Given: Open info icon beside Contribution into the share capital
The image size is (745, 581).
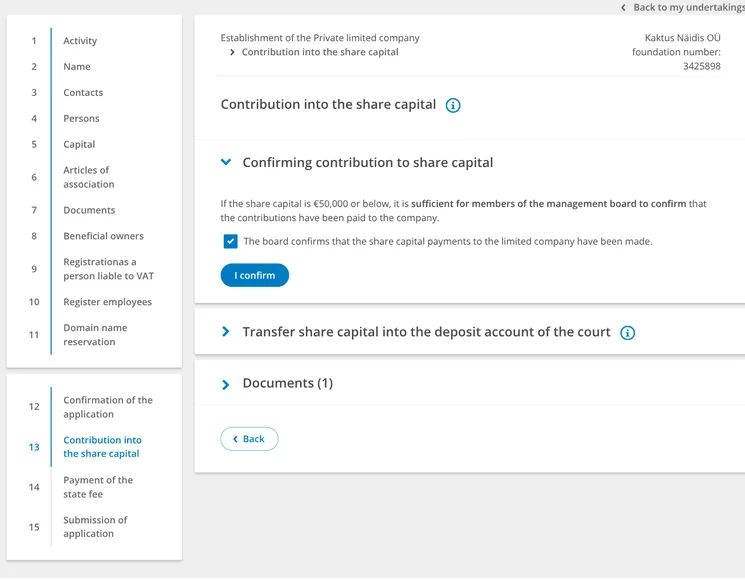Looking at the screenshot, I should click(x=453, y=105).
